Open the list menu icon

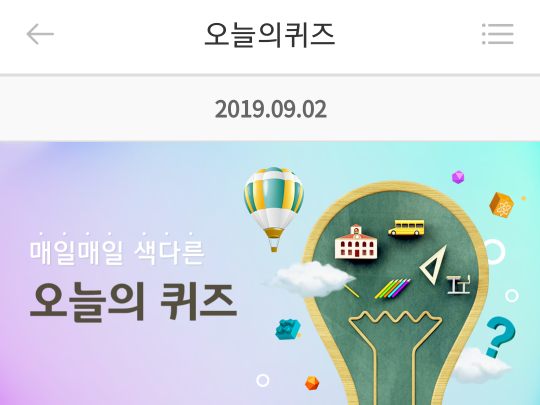(x=498, y=34)
